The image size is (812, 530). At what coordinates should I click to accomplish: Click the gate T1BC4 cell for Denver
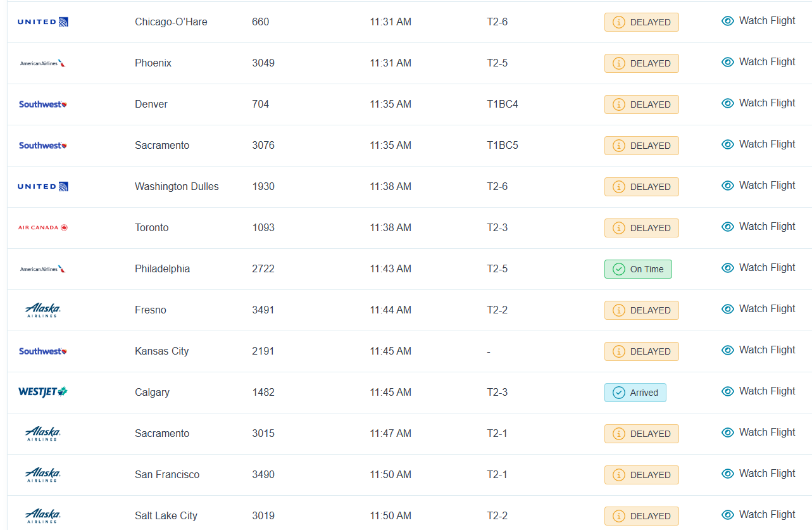503,104
